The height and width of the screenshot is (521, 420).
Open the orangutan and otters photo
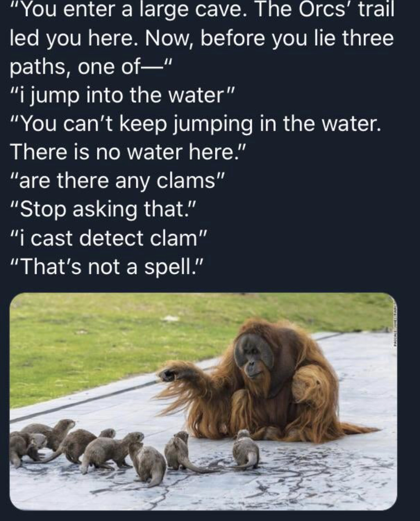tap(203, 401)
